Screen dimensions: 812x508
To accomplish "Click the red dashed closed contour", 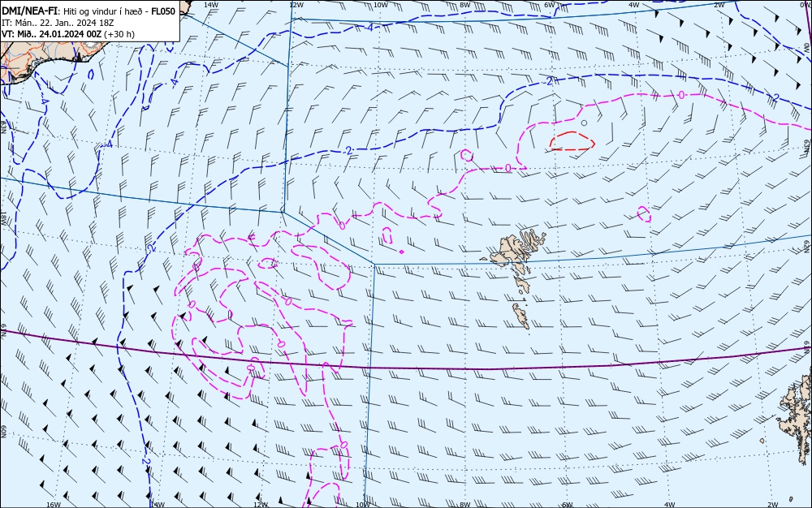I will [572, 141].
